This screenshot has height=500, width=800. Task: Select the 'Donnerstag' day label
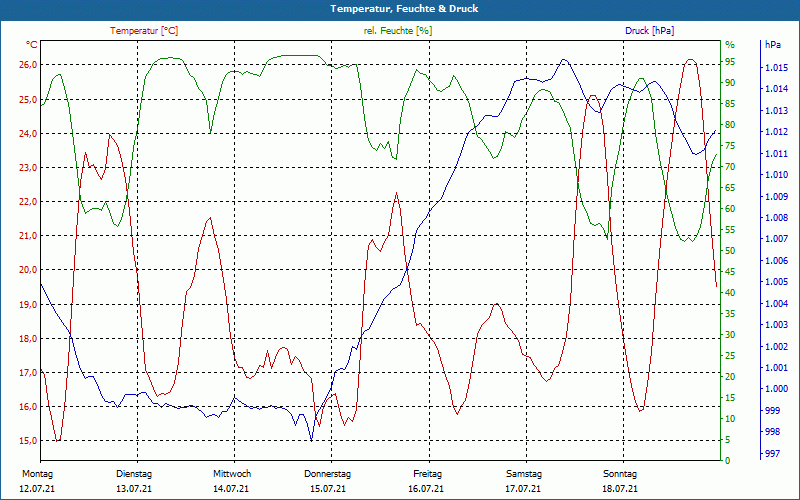328,474
